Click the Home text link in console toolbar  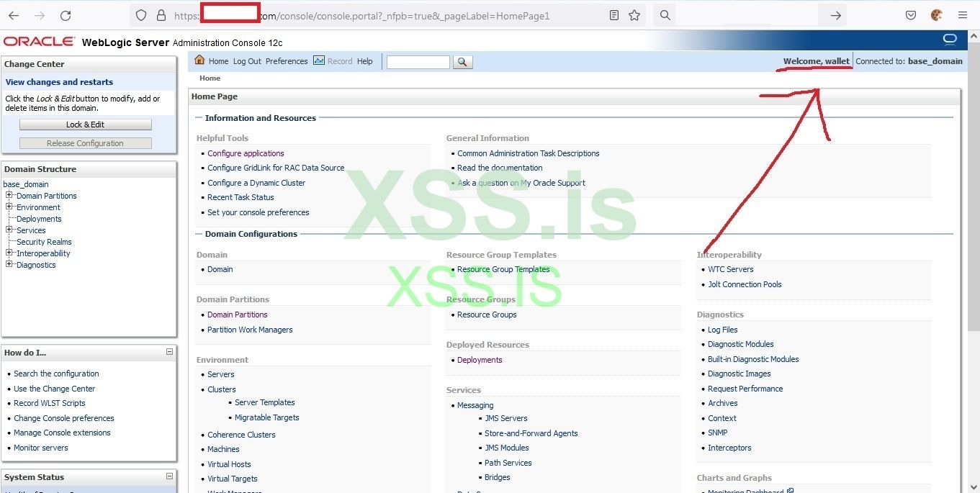pos(218,61)
